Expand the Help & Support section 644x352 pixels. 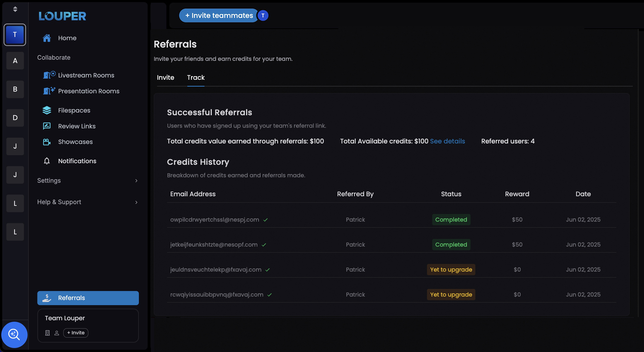tap(136, 202)
